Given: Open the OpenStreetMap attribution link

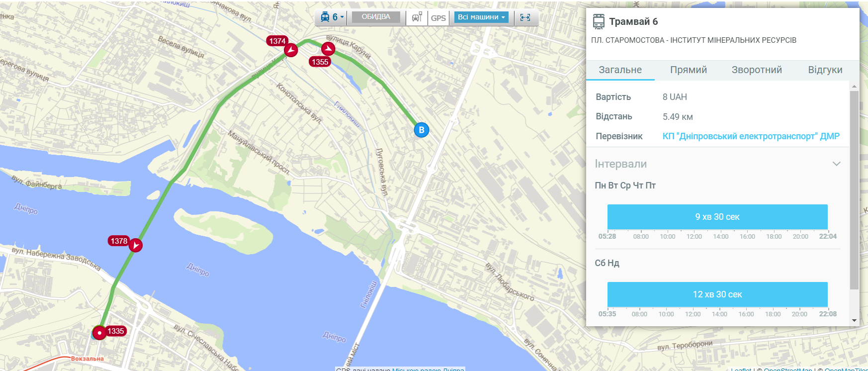Looking at the screenshot, I should pyautogui.click(x=788, y=369).
